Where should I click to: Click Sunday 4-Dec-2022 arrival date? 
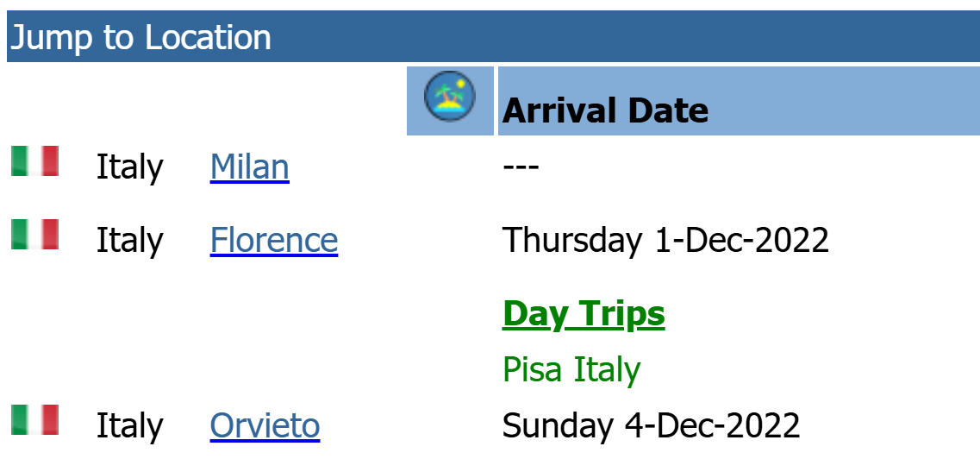coord(652,426)
